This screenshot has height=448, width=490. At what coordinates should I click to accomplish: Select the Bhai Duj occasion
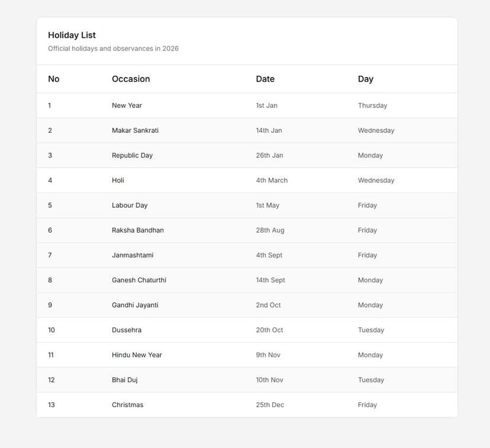(124, 380)
